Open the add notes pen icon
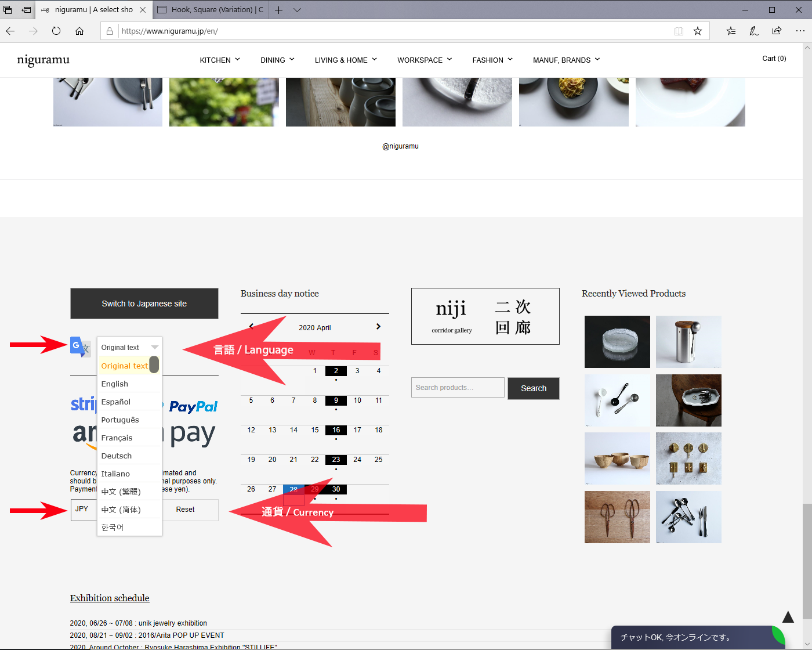 tap(753, 31)
